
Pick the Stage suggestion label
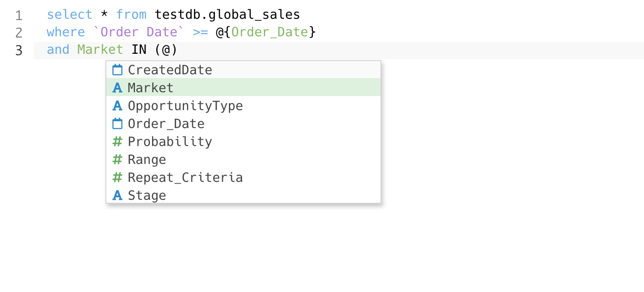click(147, 196)
